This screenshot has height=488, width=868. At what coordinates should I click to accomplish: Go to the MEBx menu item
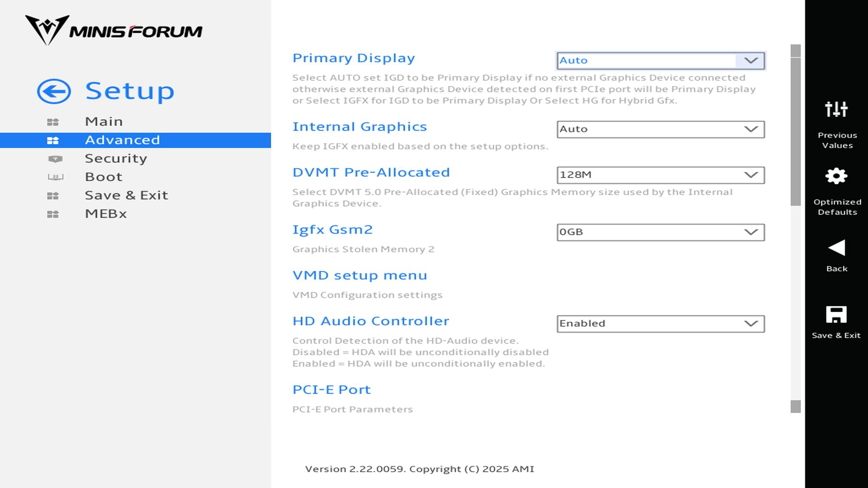tap(106, 214)
